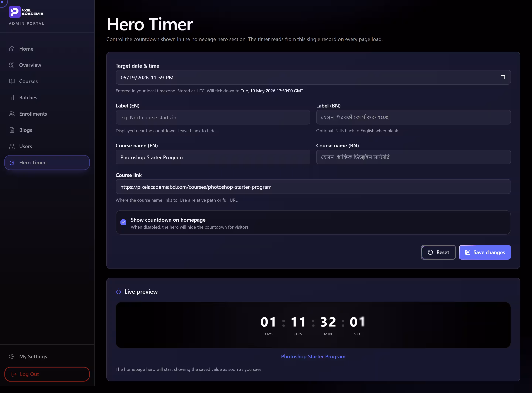Viewport: 532px width, 393px height.
Task: Click 'Optional. Falls back to English when blank.'
Action: pos(357,131)
